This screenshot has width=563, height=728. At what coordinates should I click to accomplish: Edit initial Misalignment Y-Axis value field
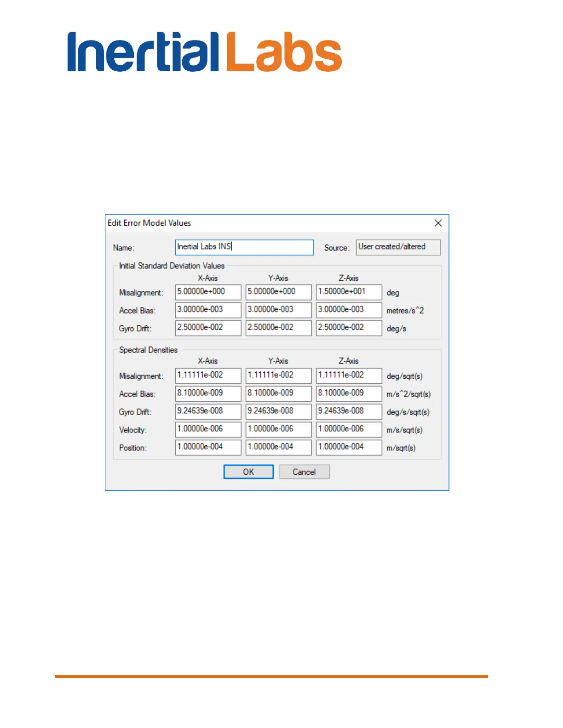(278, 292)
